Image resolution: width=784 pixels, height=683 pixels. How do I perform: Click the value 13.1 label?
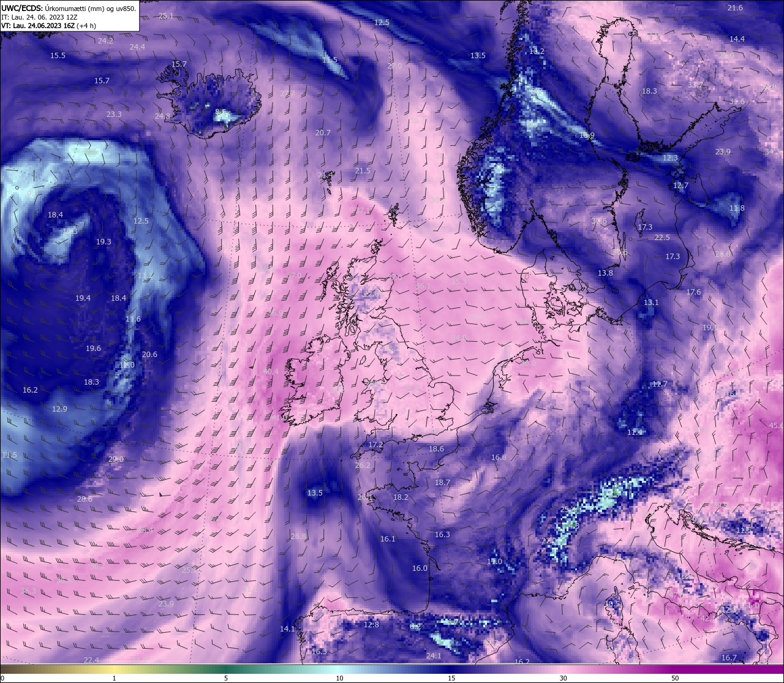click(x=651, y=302)
